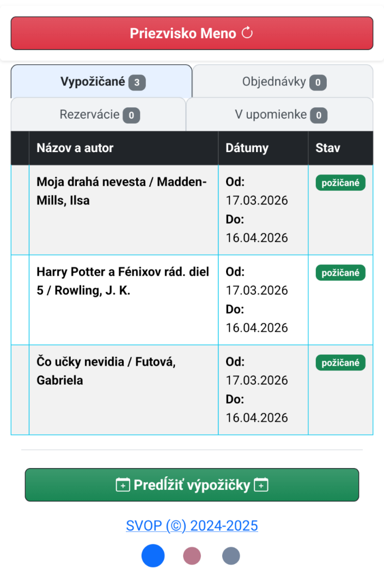This screenshot has height=588, width=384.
Task: Switch to the Objednávky tab
Action: tap(283, 81)
